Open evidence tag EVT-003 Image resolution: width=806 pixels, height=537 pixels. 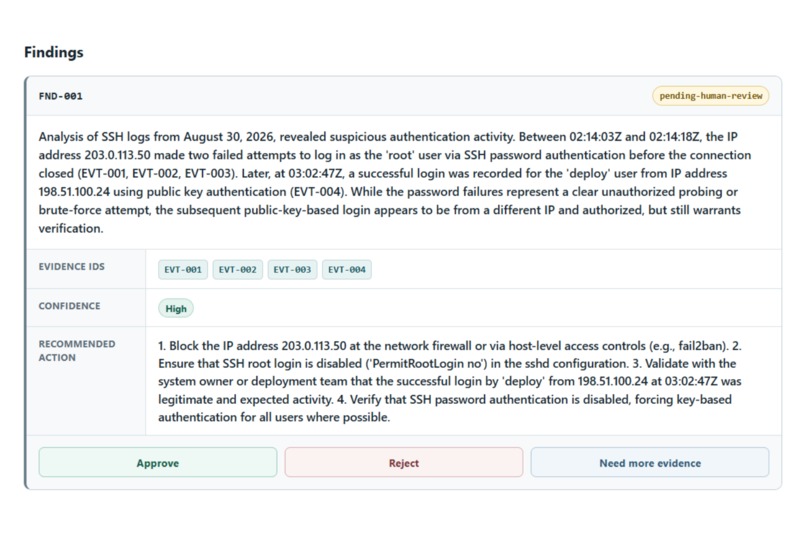(292, 269)
